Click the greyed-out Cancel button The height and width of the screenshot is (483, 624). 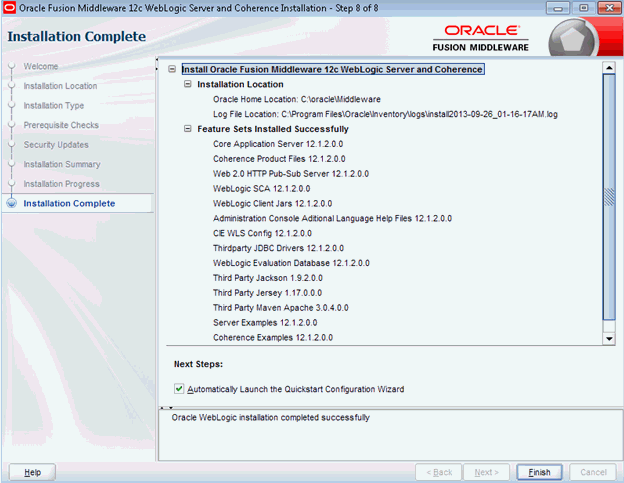(593, 472)
